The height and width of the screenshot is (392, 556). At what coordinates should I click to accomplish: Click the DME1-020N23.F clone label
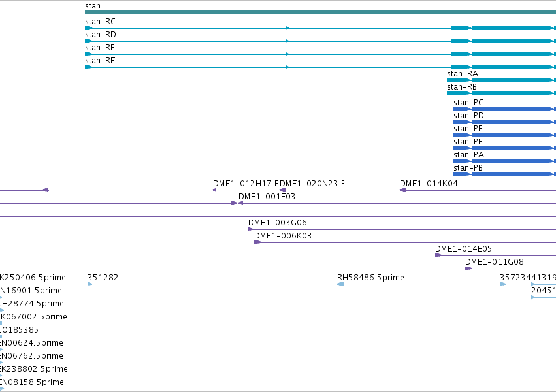[312, 184]
